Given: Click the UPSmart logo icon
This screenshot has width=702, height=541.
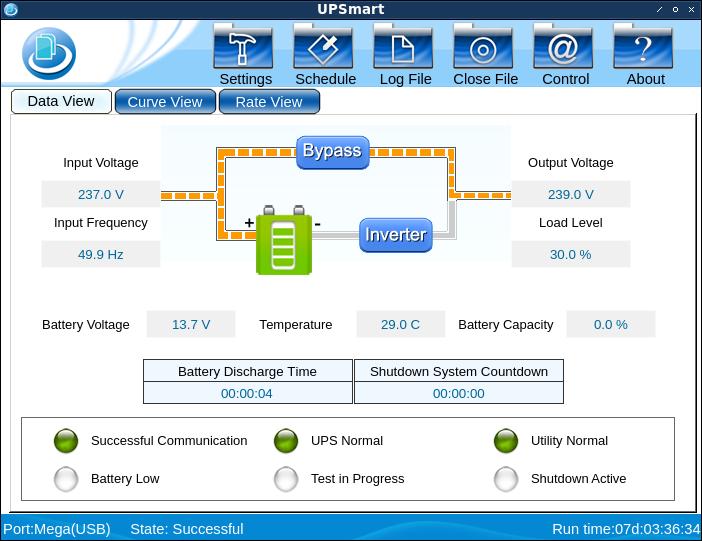Looking at the screenshot, I should [x=48, y=53].
